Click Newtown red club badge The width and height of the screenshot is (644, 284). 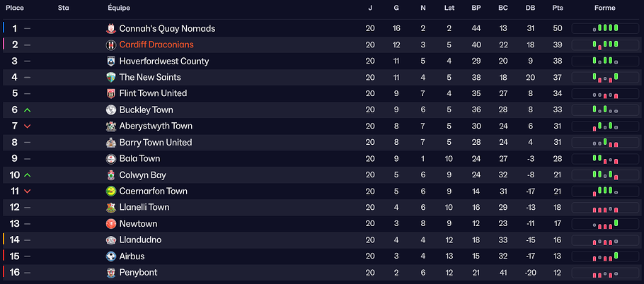click(111, 224)
